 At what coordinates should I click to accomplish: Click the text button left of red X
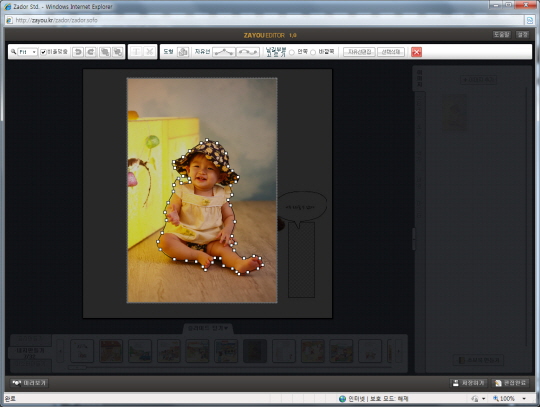coord(391,52)
